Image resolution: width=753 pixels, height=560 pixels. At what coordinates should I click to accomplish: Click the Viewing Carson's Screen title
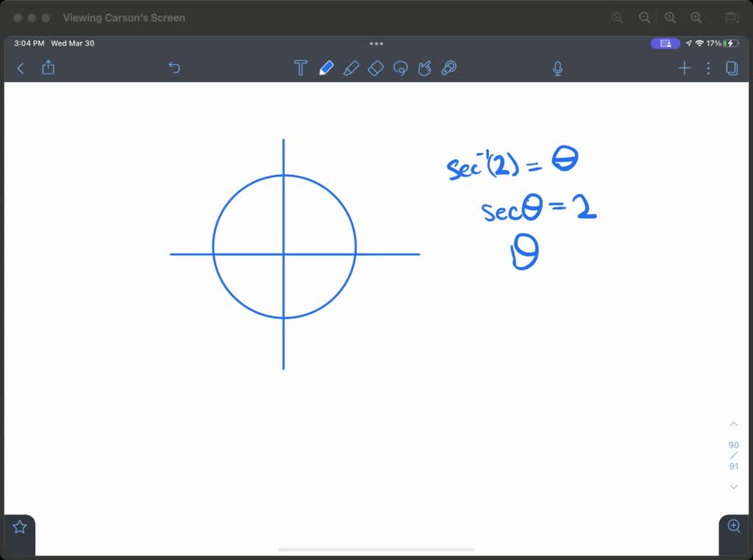124,18
